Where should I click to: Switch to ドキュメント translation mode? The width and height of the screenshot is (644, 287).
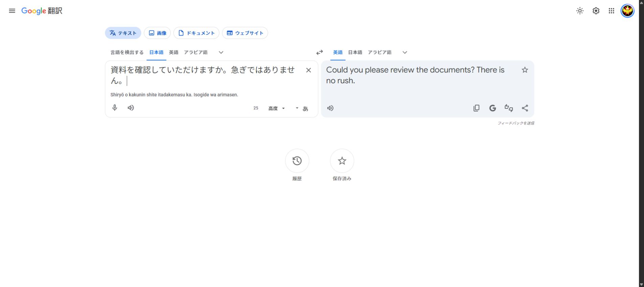pyautogui.click(x=196, y=33)
